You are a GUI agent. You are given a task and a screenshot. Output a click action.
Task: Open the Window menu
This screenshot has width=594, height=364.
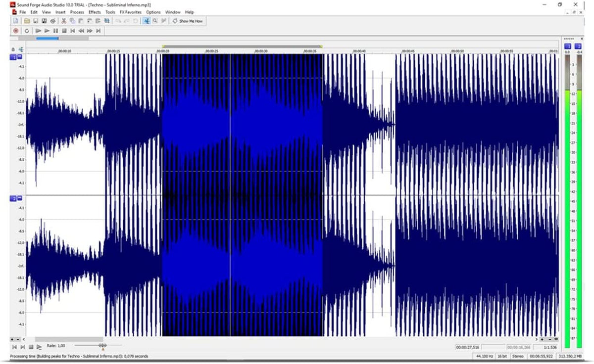tap(173, 12)
